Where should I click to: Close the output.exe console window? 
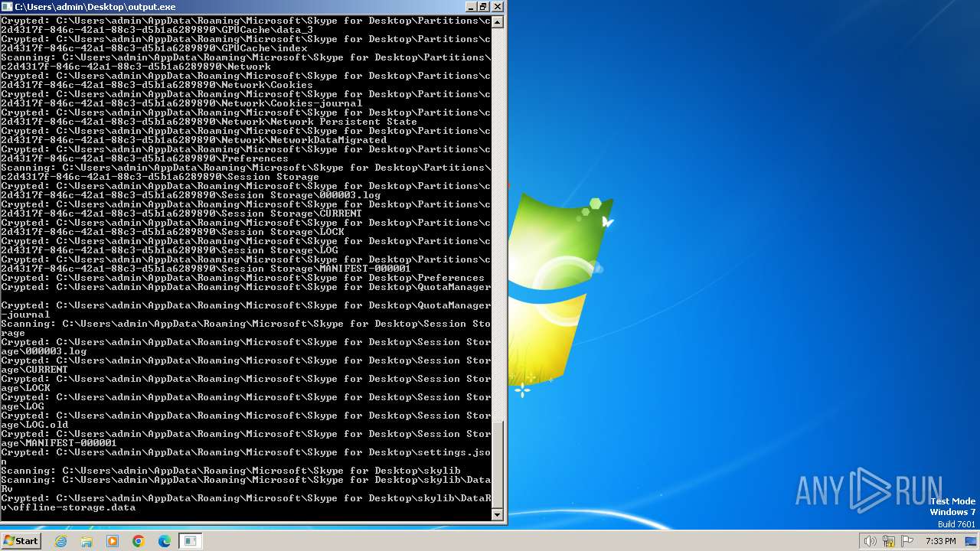[497, 6]
